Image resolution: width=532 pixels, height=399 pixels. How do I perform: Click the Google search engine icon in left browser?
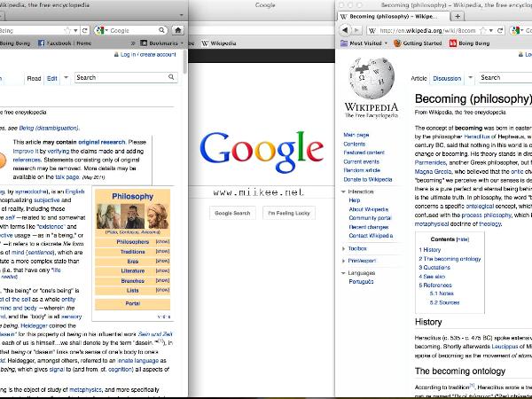coord(99,30)
